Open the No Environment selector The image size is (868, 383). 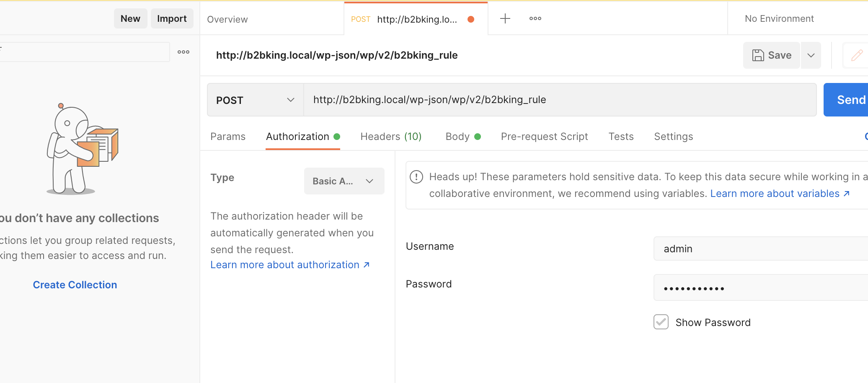click(779, 18)
